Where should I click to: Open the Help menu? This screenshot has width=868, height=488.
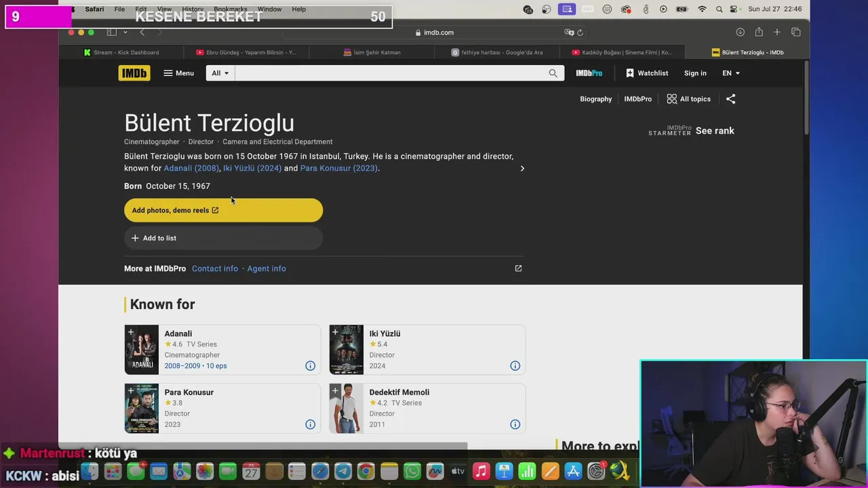298,9
